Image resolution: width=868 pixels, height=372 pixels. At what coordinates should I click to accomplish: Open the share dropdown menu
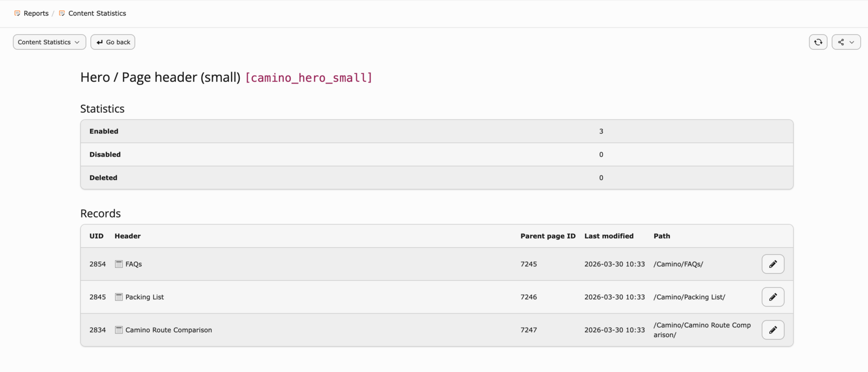(846, 42)
